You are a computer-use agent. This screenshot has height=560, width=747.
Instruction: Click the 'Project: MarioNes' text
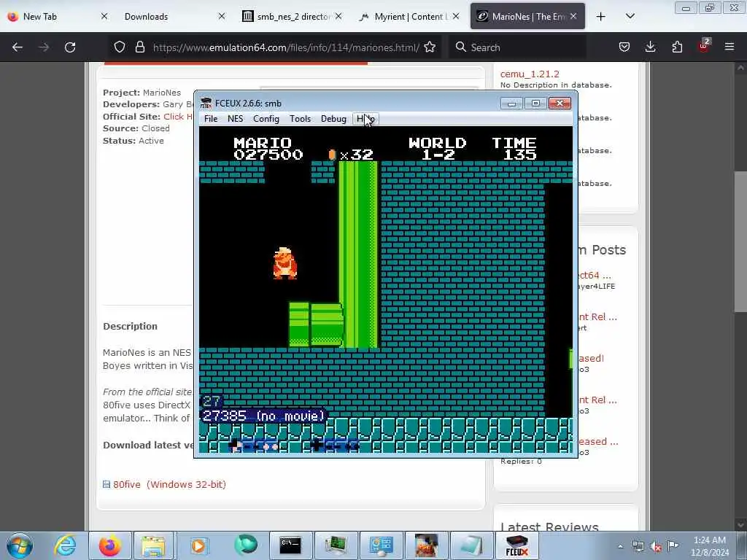click(x=142, y=93)
